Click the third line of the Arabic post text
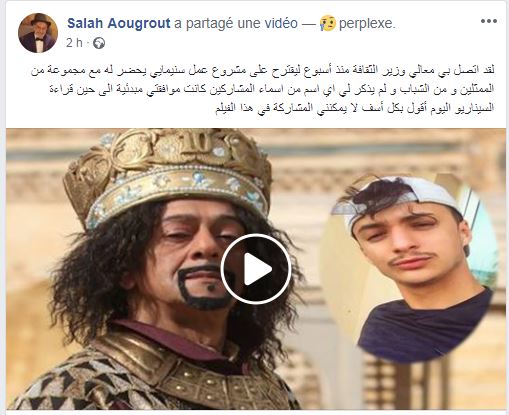Image resolution: width=509 pixels, height=415 pixels. pyautogui.click(x=355, y=108)
